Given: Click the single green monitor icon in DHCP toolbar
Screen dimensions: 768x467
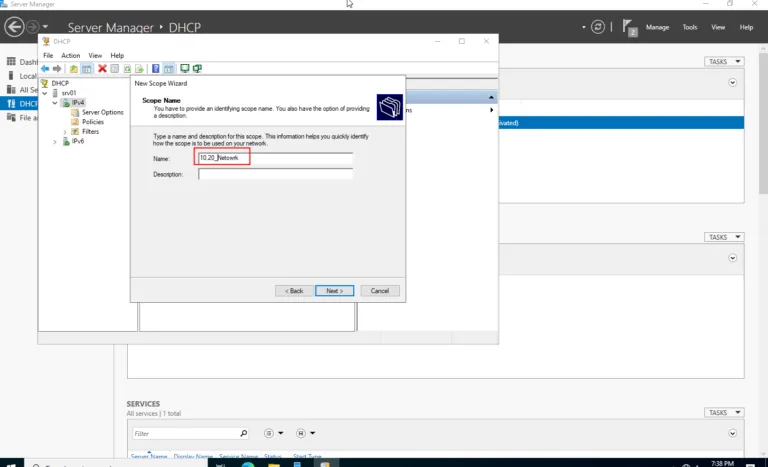Looking at the screenshot, I should point(185,69).
